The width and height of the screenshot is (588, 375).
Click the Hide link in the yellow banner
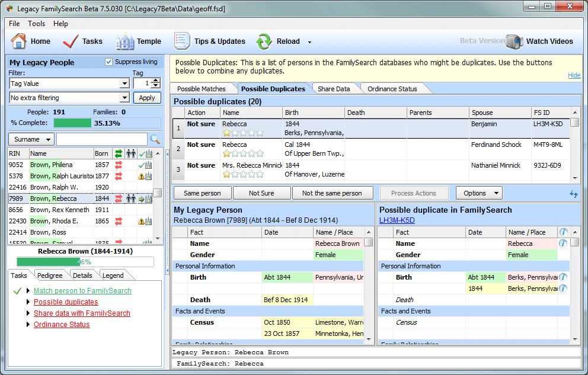coord(574,75)
